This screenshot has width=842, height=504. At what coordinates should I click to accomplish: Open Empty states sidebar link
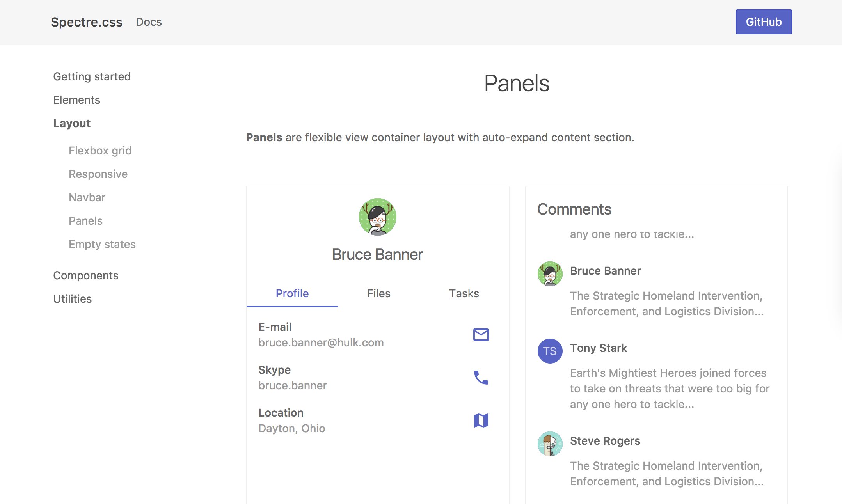pos(102,244)
